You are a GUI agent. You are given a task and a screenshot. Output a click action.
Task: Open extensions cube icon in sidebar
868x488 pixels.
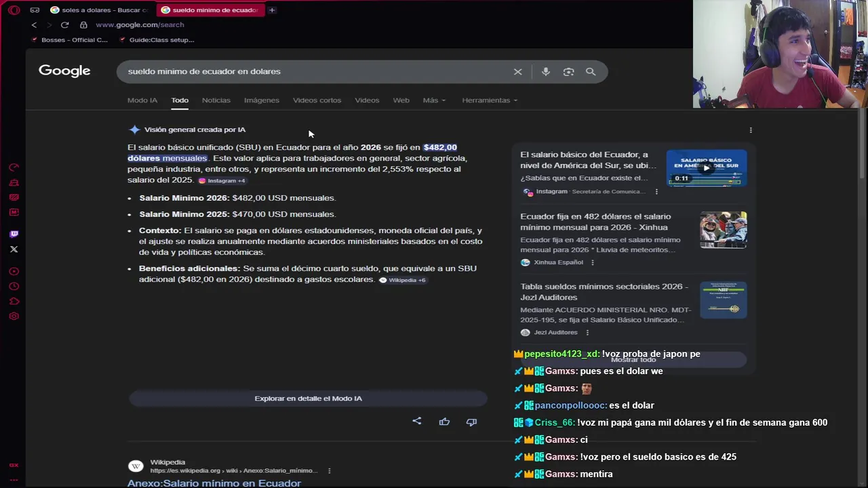14,302
